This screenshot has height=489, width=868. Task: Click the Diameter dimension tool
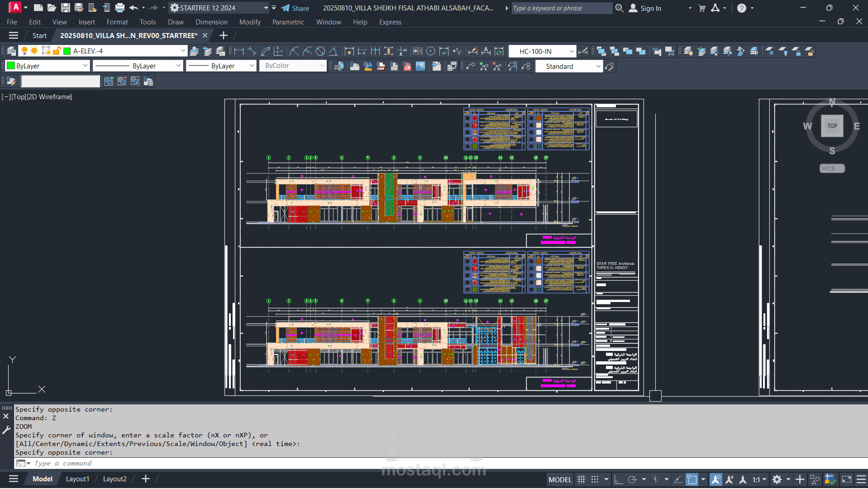click(x=320, y=51)
